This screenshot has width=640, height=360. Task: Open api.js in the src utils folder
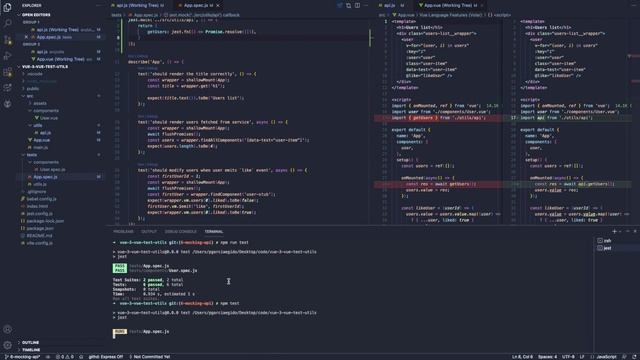45,133
